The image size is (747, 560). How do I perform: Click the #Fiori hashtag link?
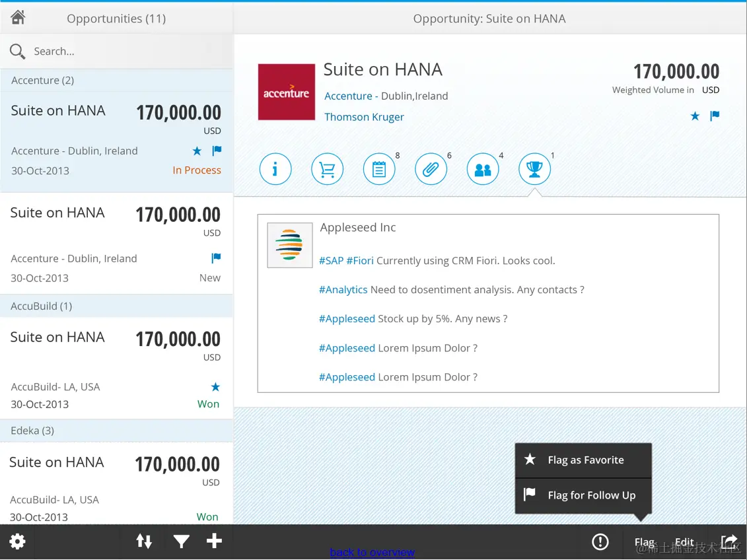(x=360, y=261)
